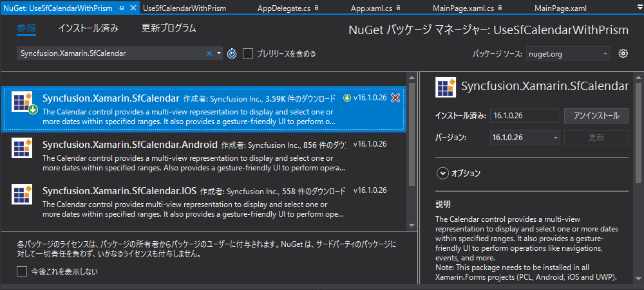Viewport: 644px width, 290px height.
Task: Switch to the Installed (インストール済み) tab
Action: [x=88, y=29]
